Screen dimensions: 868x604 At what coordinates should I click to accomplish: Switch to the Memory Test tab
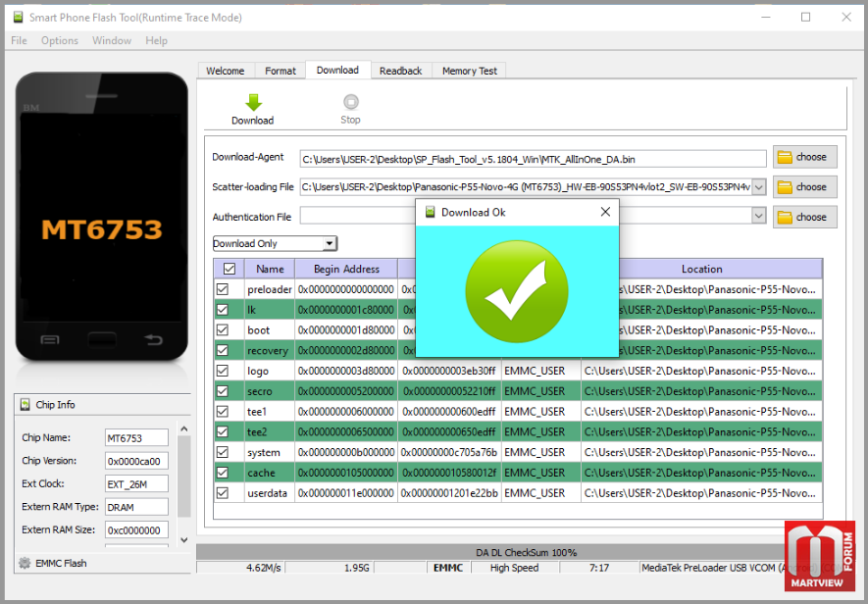470,71
